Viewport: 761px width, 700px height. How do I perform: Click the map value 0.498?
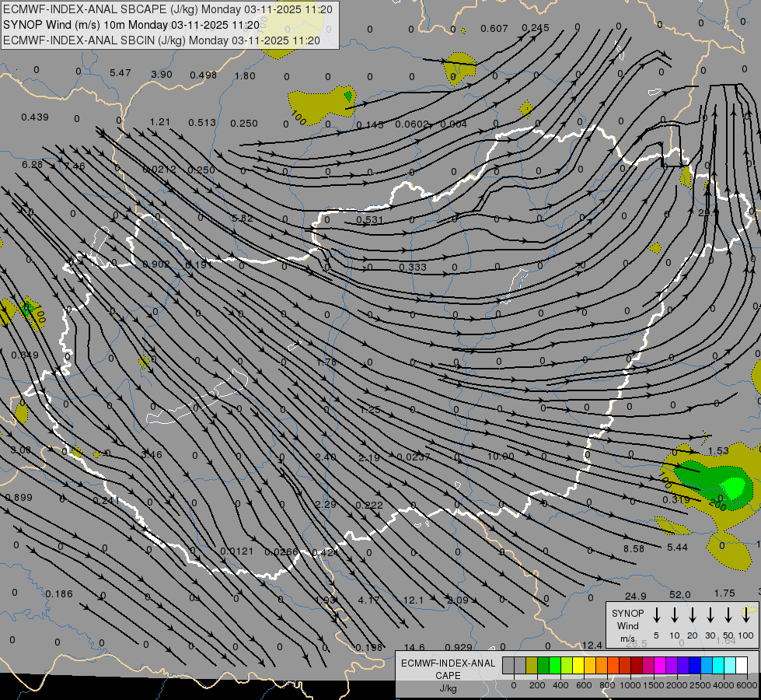pyautogui.click(x=203, y=75)
